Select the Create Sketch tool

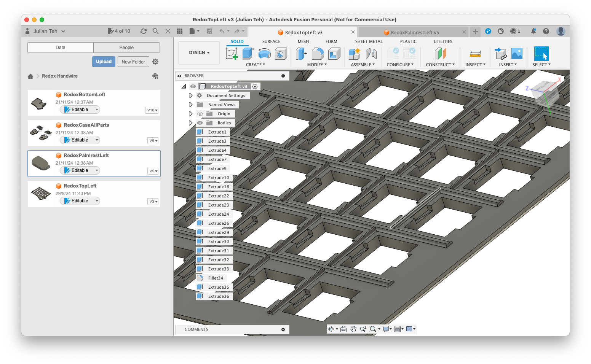pyautogui.click(x=231, y=54)
